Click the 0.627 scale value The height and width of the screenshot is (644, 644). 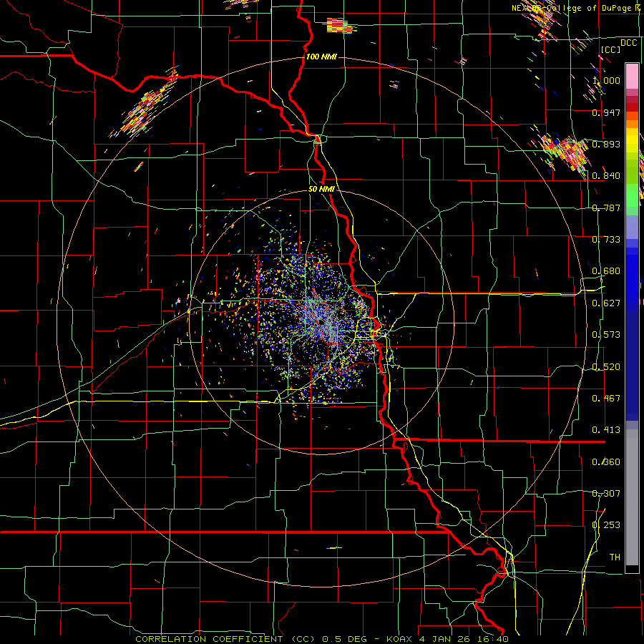coord(606,303)
